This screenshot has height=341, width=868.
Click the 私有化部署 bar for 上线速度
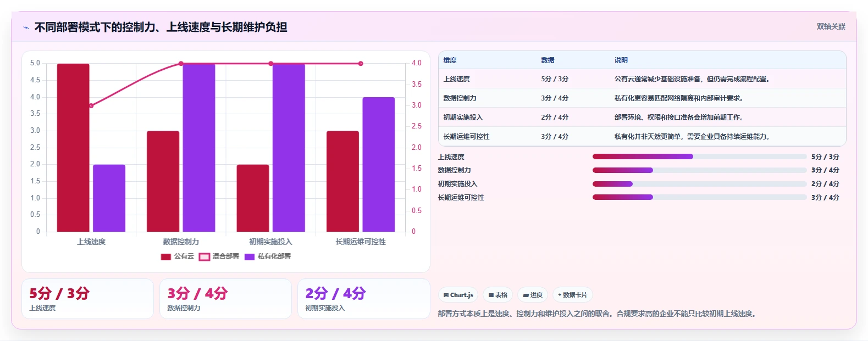[x=109, y=198]
